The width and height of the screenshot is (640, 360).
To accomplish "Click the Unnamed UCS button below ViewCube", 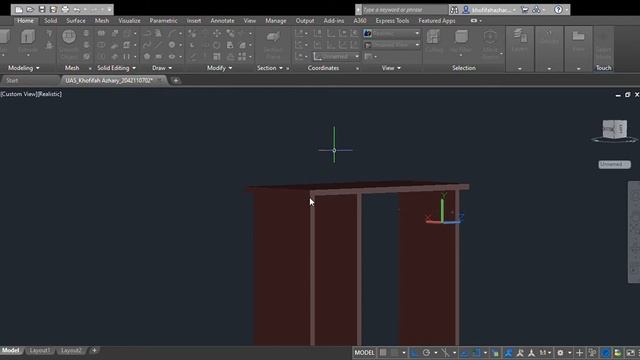I will tap(614, 164).
